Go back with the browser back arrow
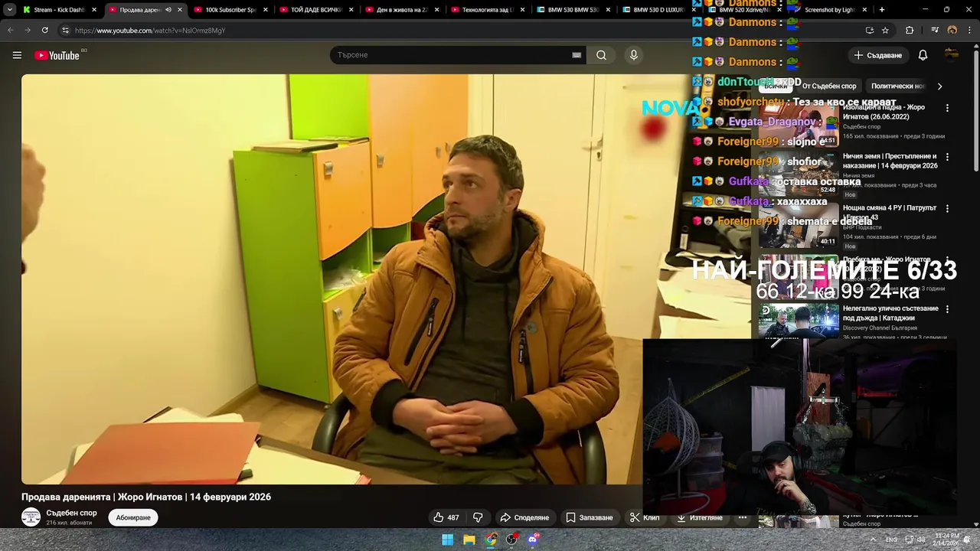This screenshot has width=980, height=551. (10, 30)
